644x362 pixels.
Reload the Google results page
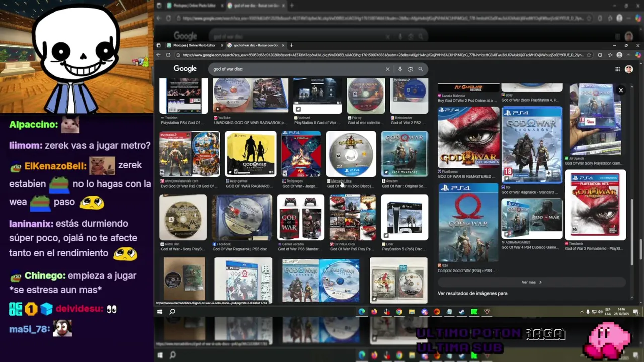(168, 55)
